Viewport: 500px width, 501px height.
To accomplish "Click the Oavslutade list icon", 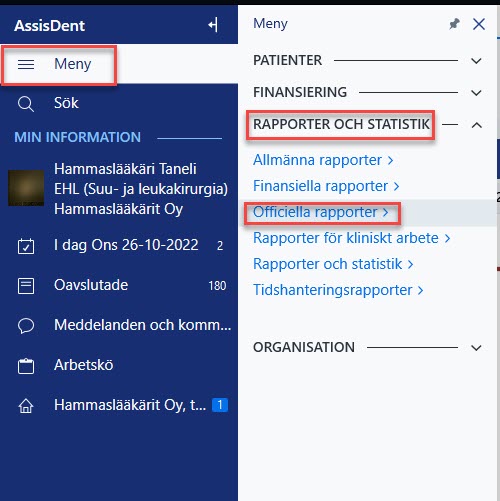I will 26,286.
